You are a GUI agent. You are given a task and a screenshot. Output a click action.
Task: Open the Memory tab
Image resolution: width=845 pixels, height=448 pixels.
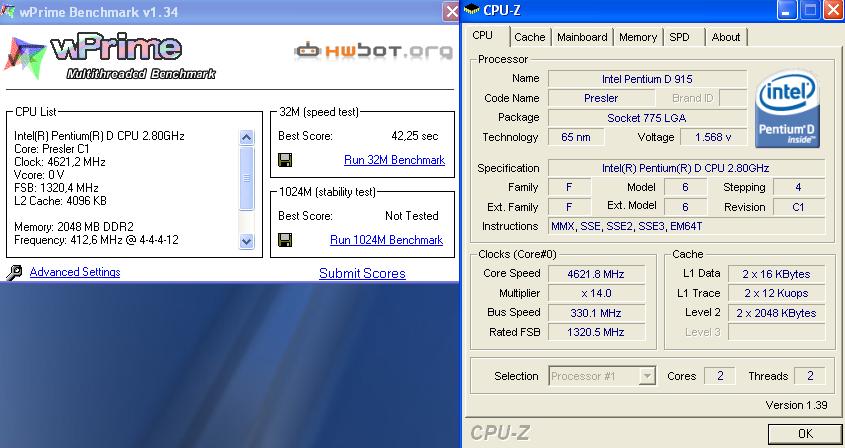(x=638, y=37)
